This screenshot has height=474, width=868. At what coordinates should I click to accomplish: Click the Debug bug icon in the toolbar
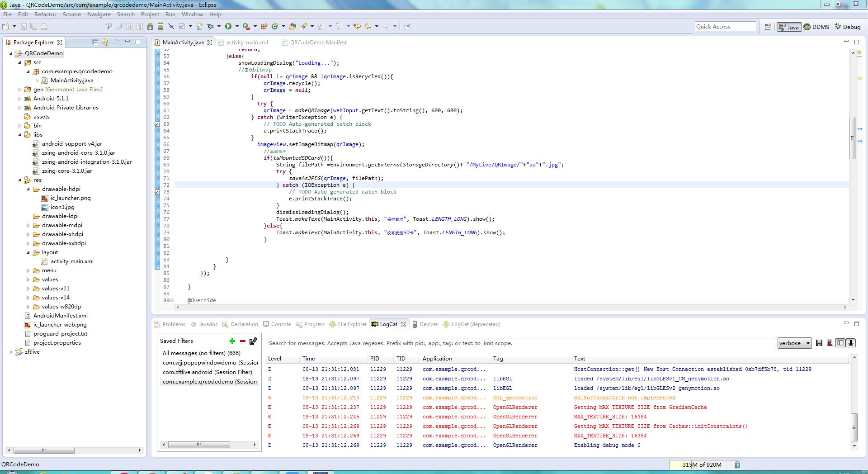point(210,26)
